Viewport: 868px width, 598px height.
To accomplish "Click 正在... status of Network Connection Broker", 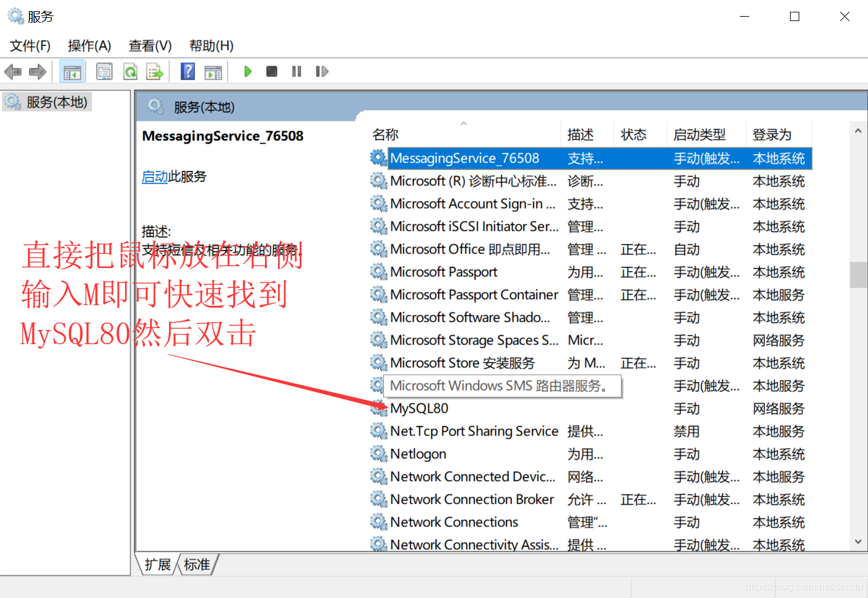I will tap(638, 500).
